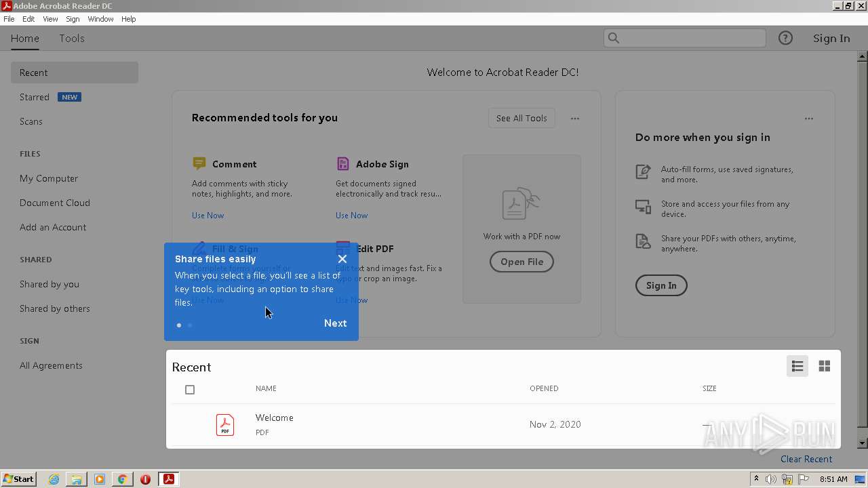This screenshot has height=488, width=868.
Task: Open the Help menu
Action: tap(129, 19)
